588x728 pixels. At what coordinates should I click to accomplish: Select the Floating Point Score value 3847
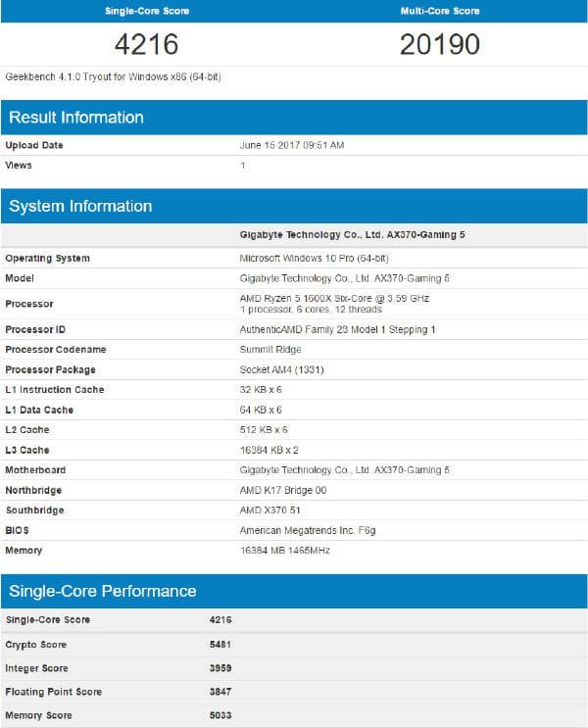(x=220, y=693)
